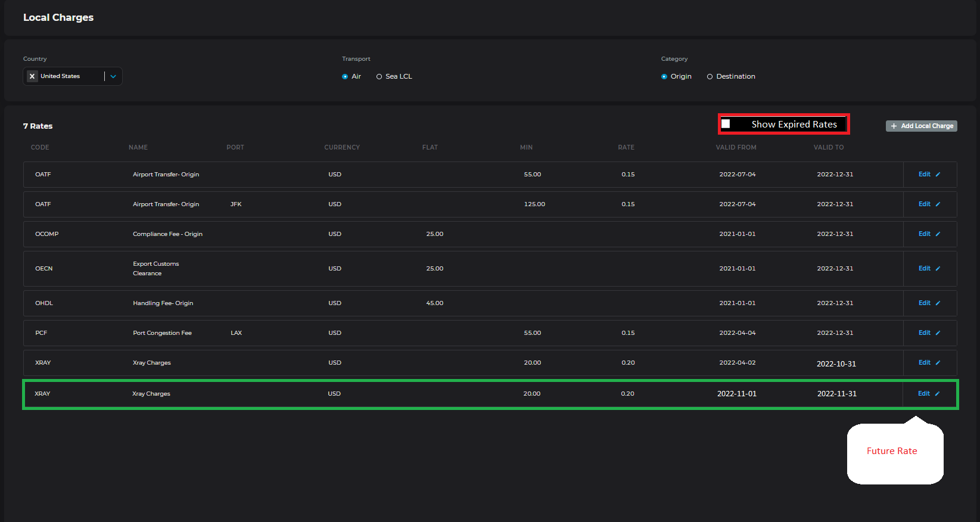Click pencil icon for future-rate Xray Charges row
Viewport: 980px width, 522px height.
click(937, 394)
